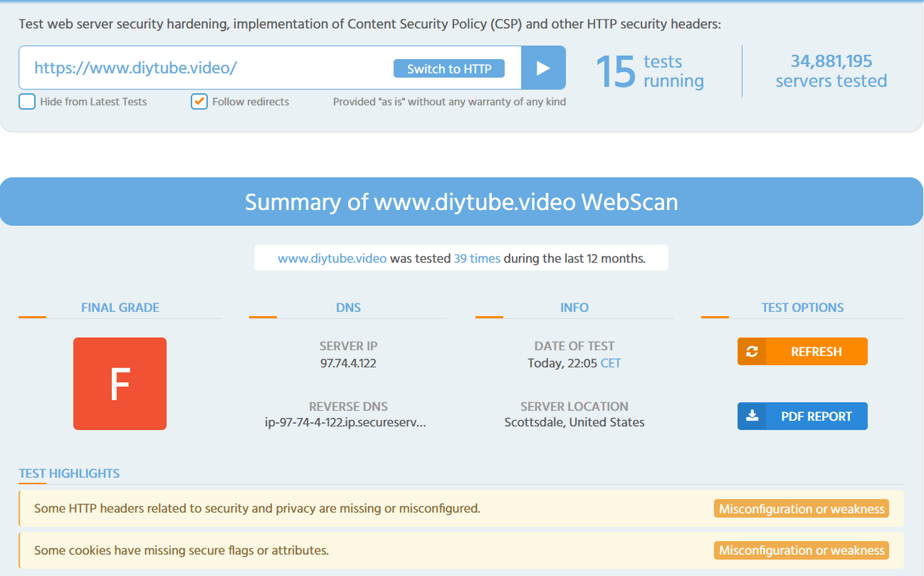Click the orange REFRESH button label
924x576 pixels.
coord(816,352)
